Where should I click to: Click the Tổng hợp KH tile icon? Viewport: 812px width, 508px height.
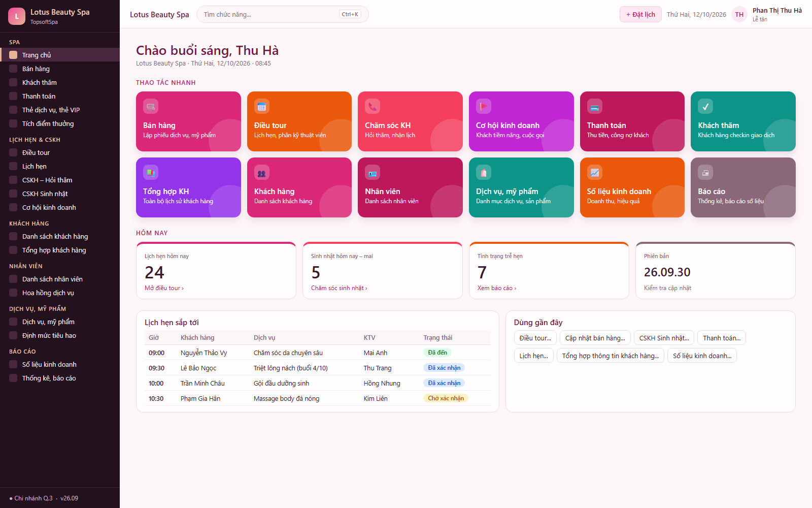[151, 172]
